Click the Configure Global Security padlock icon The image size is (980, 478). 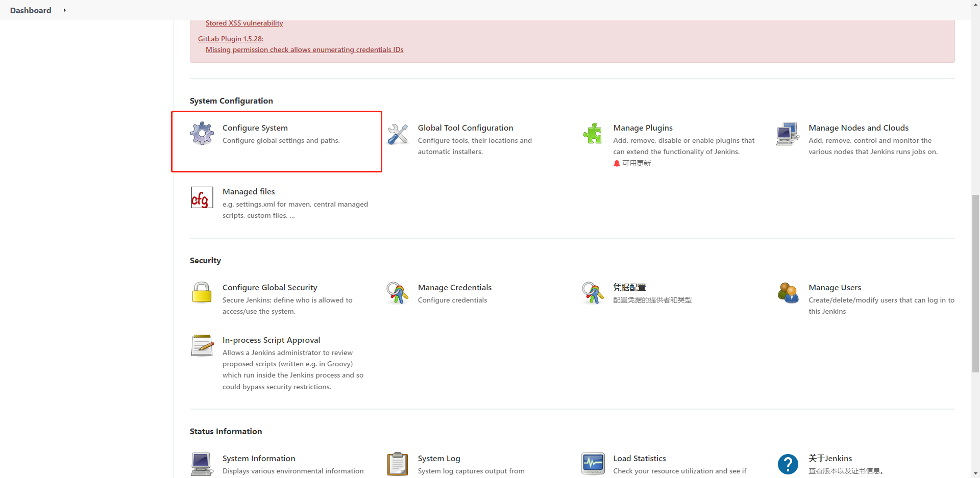pyautogui.click(x=202, y=293)
